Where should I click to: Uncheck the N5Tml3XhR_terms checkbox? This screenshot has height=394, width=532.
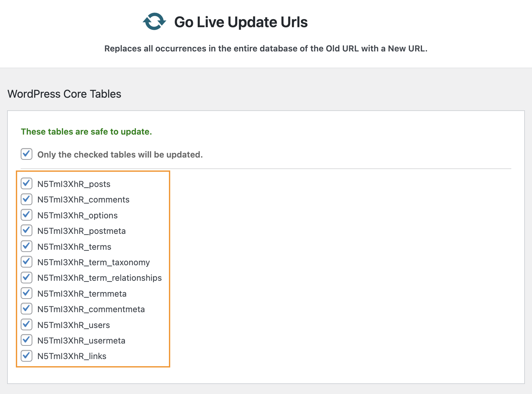(x=27, y=246)
